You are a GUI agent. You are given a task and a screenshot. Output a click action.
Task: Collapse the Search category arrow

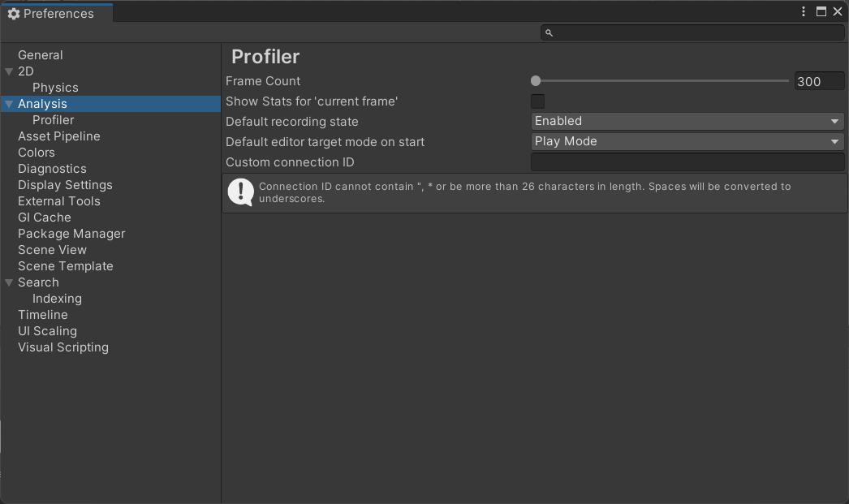[x=9, y=282]
